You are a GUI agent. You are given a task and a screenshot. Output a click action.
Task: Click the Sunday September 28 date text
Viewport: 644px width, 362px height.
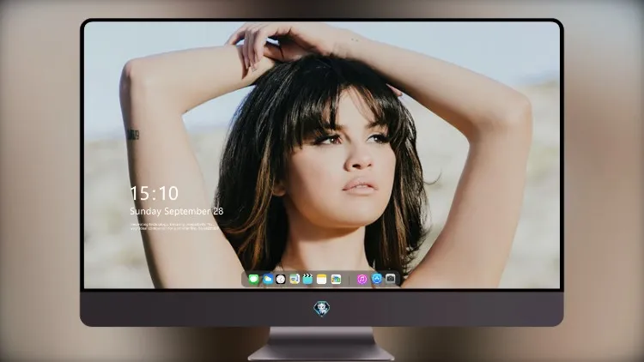(177, 211)
